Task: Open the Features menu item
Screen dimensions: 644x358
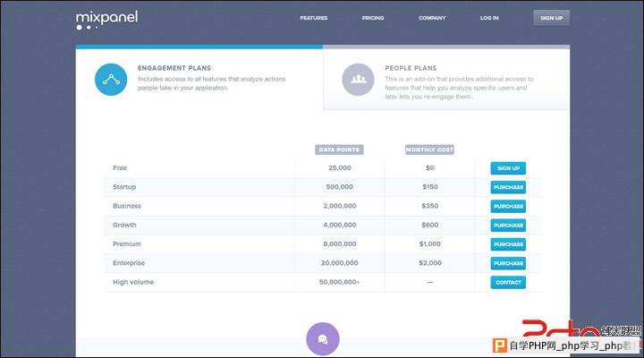Action: tap(314, 18)
